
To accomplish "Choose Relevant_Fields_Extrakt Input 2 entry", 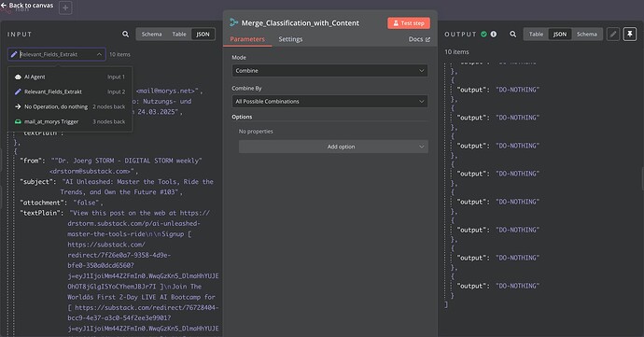I will (70, 91).
